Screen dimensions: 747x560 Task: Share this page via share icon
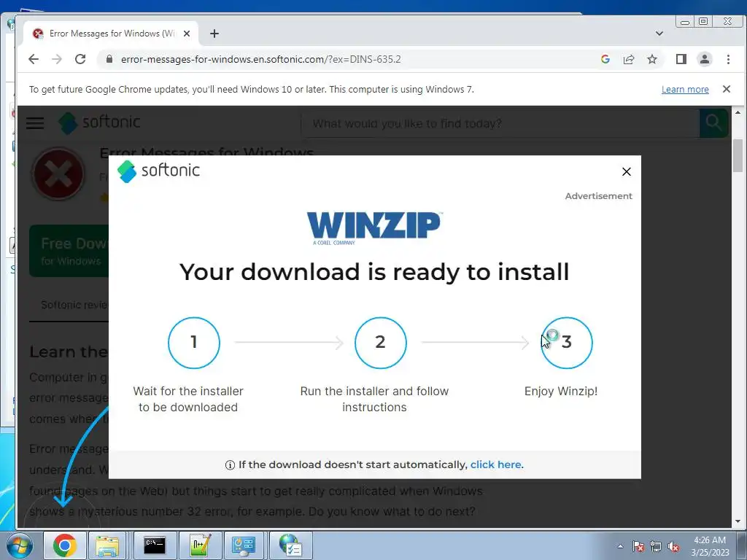629,59
